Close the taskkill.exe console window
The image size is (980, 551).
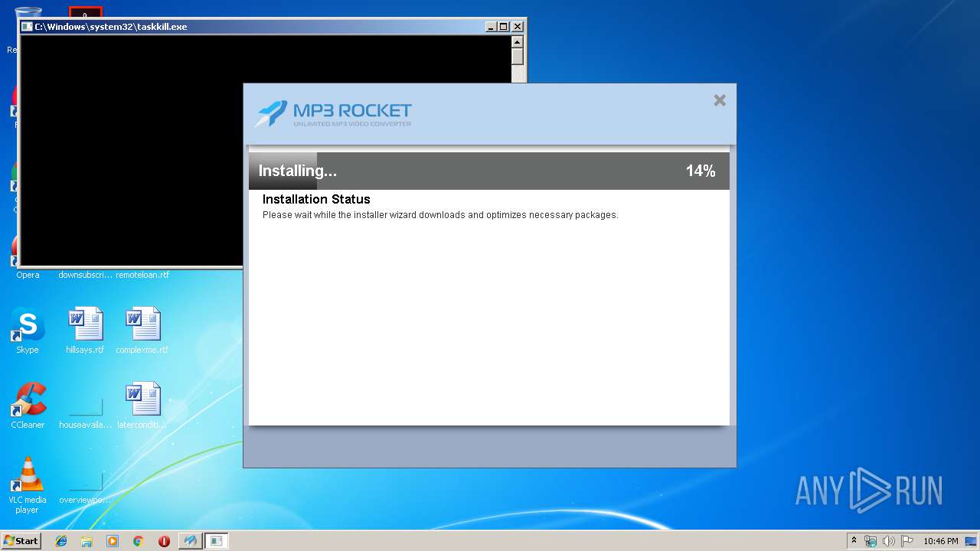pos(517,27)
